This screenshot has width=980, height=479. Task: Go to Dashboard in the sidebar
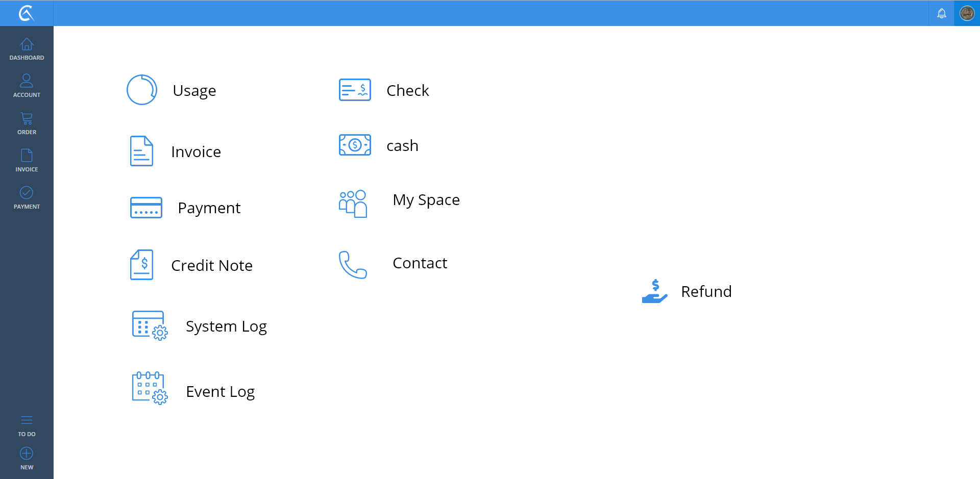[x=27, y=49]
